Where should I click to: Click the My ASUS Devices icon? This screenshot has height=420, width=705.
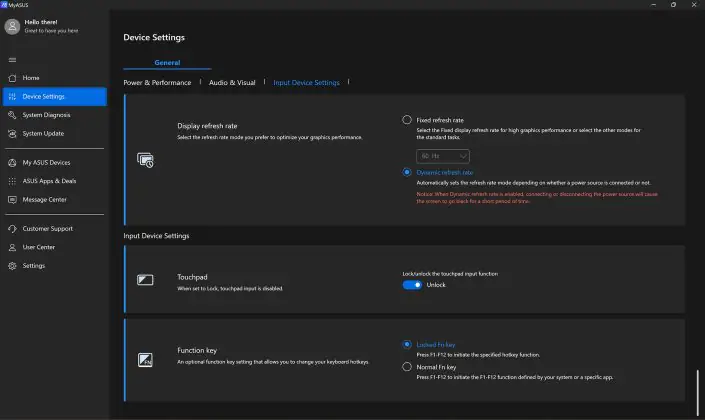pyautogui.click(x=12, y=163)
